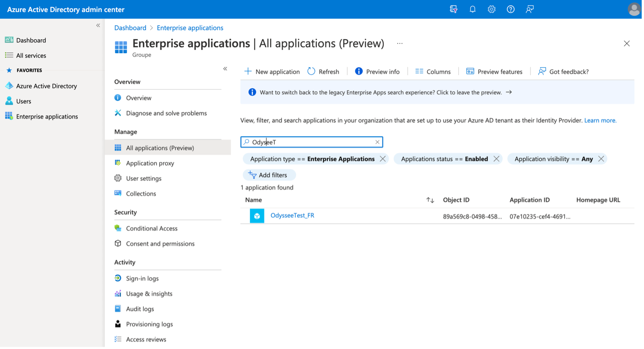Refresh the applications list

pos(323,71)
